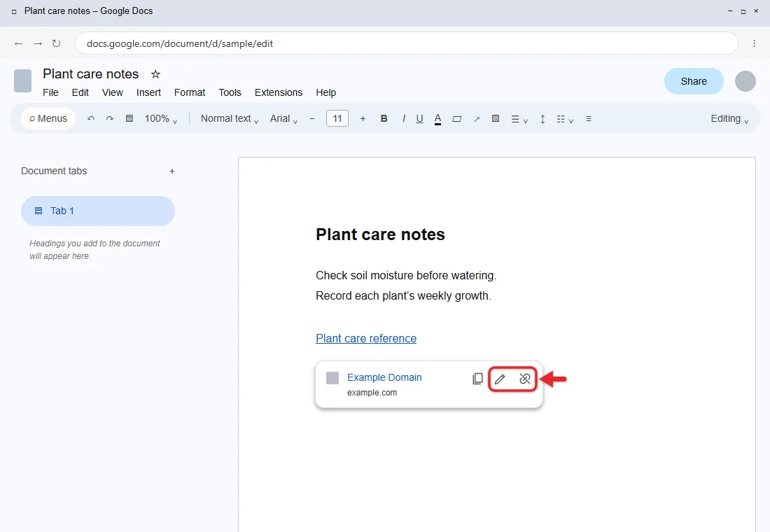770x532 pixels.
Task: Click the Document tabs label
Action: tap(54, 171)
